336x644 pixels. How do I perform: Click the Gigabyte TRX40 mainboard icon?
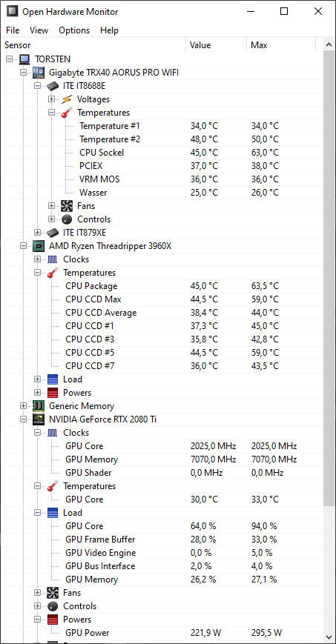pos(39,73)
